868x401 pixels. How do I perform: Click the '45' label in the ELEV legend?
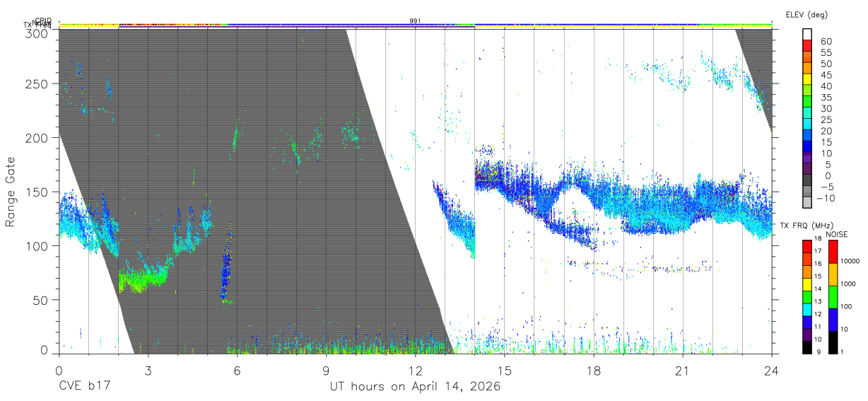coord(826,75)
